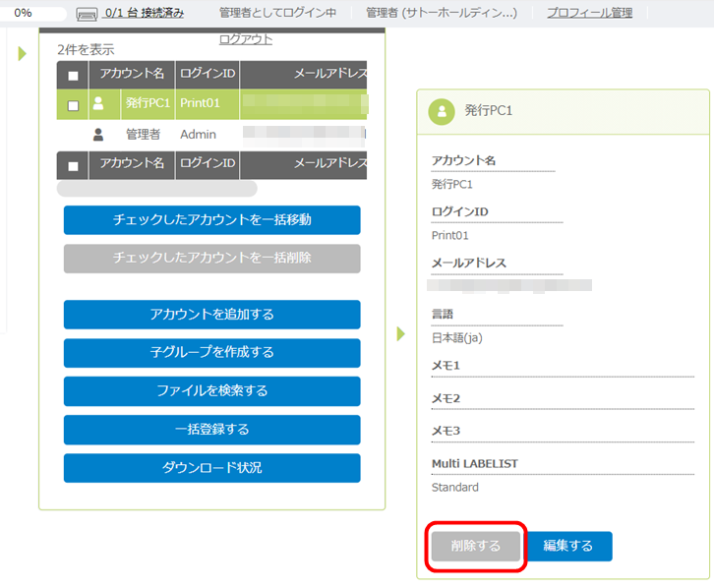Sort by ログインID in top header
The height and width of the screenshot is (588, 714).
208,74
